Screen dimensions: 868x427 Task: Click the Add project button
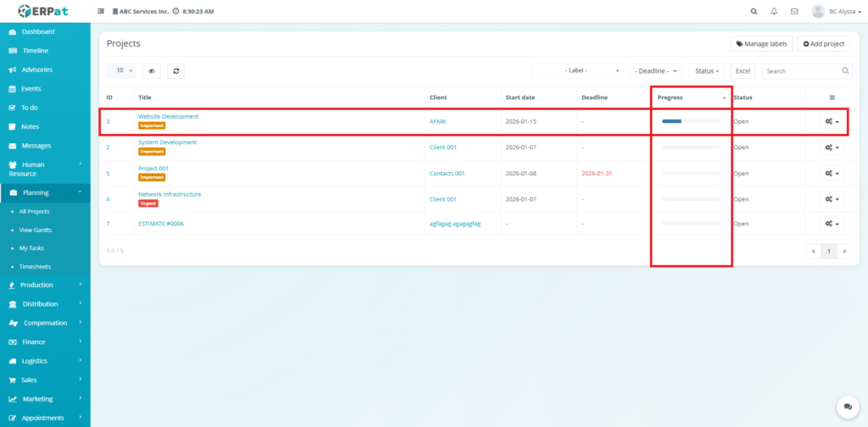tap(823, 44)
